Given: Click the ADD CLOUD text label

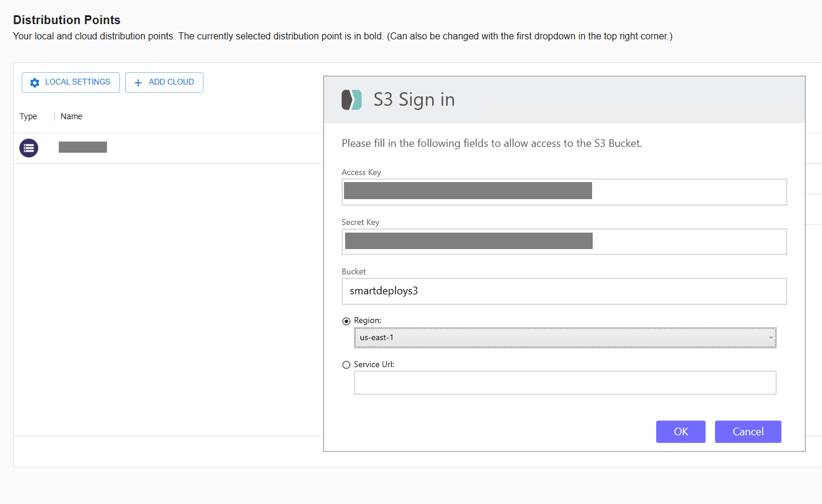Looking at the screenshot, I should [171, 82].
